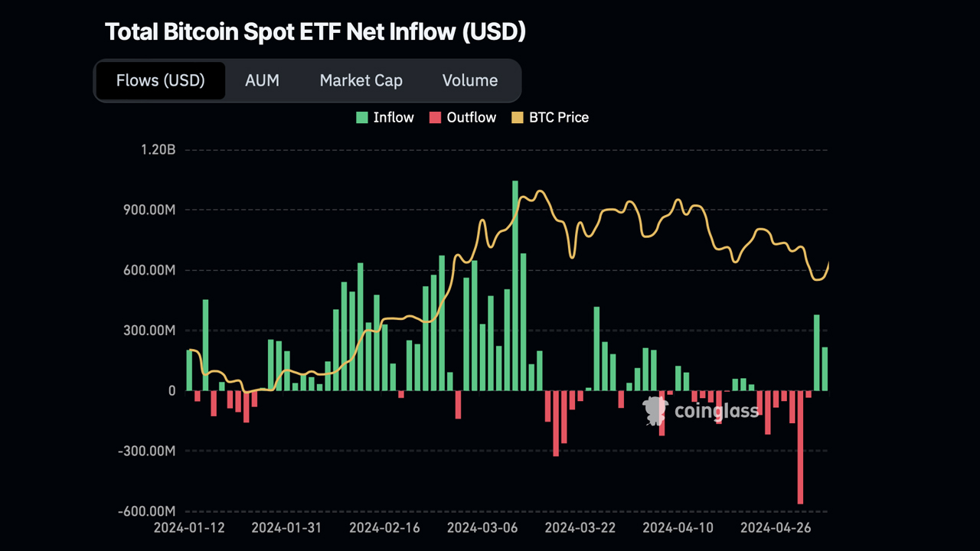This screenshot has width=980, height=551.
Task: Click the coinglass watermark text
Action: click(716, 411)
